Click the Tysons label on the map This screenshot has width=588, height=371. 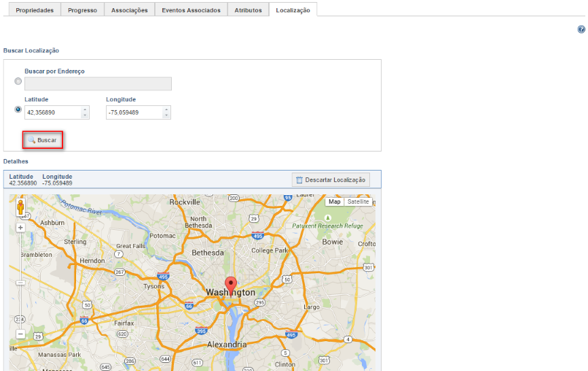click(x=153, y=286)
